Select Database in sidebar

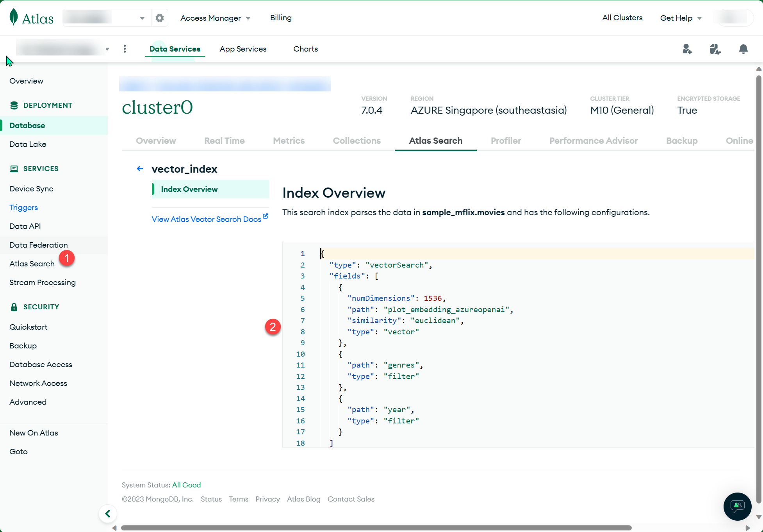54,125
